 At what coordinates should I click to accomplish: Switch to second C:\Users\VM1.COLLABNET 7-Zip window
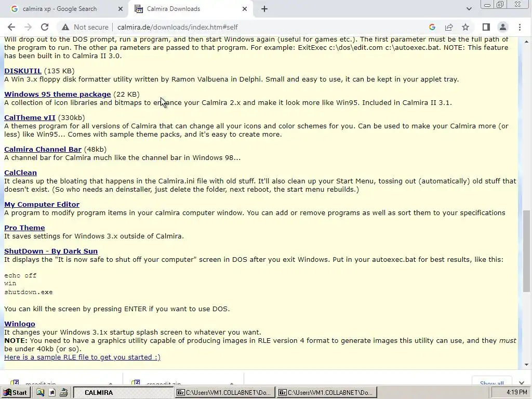[327, 393]
